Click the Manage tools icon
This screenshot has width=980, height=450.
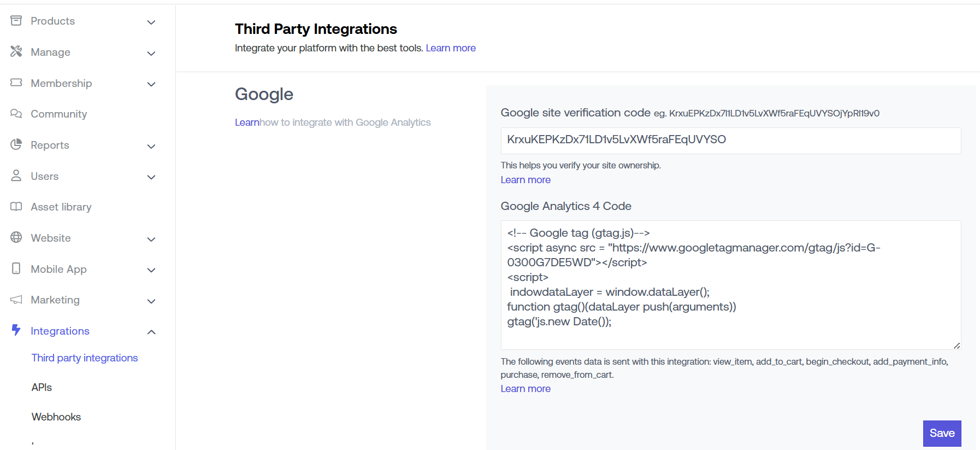16,51
